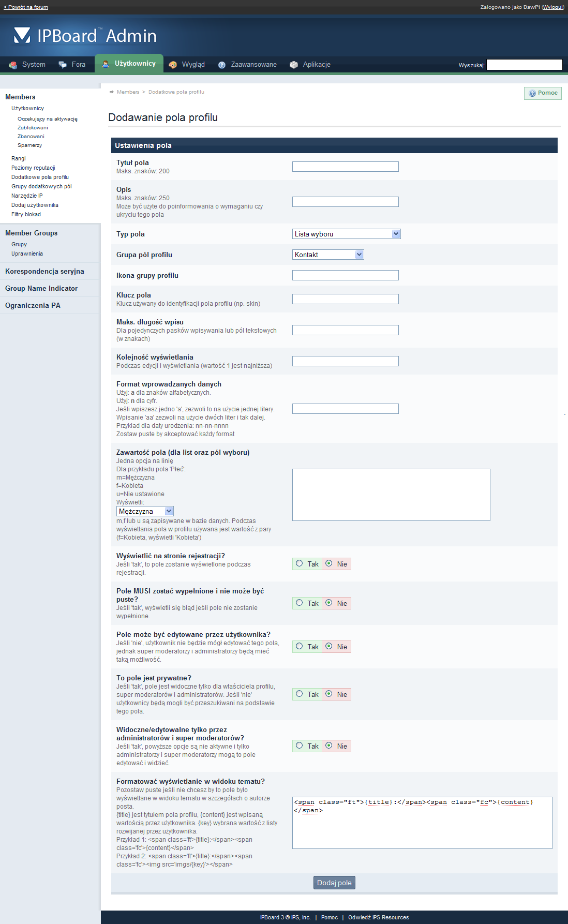The image size is (568, 924).
Task: Click the Zaawansowane tab icon
Action: pos(222,65)
